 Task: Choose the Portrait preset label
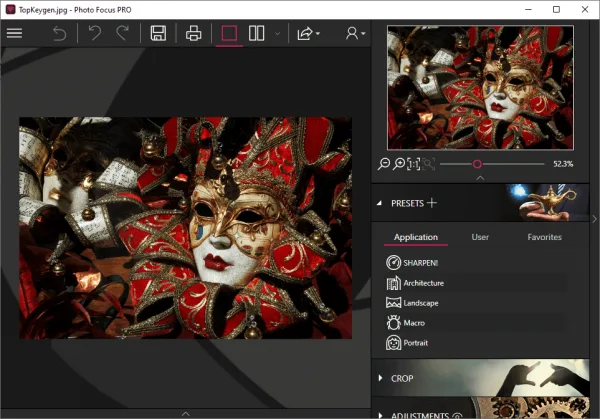click(416, 343)
